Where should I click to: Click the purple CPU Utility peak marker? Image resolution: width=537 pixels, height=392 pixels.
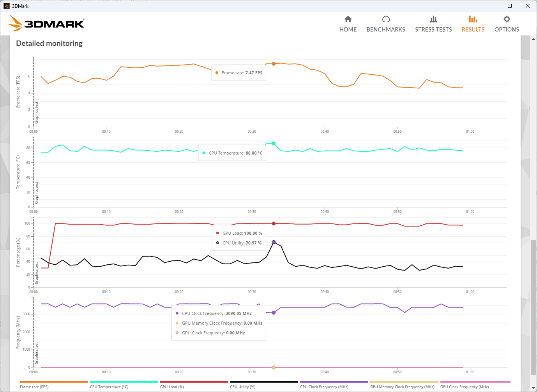tap(274, 242)
